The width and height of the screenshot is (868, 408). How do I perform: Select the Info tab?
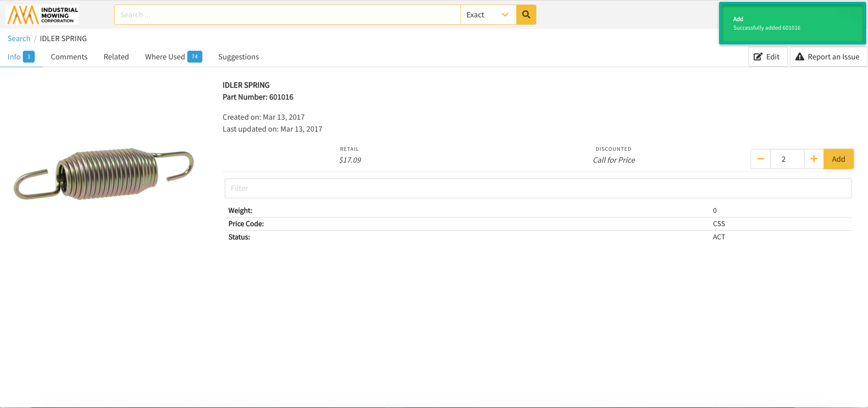click(14, 57)
